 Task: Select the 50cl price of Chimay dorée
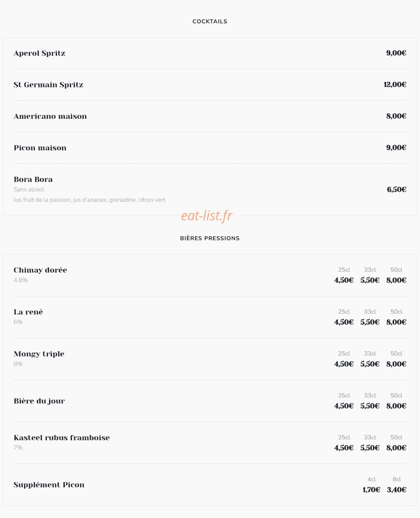pyautogui.click(x=396, y=280)
